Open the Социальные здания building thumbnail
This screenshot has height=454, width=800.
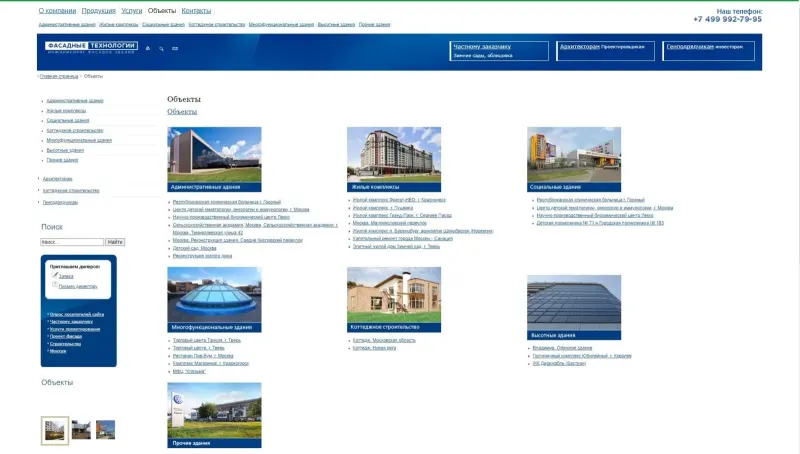point(574,159)
